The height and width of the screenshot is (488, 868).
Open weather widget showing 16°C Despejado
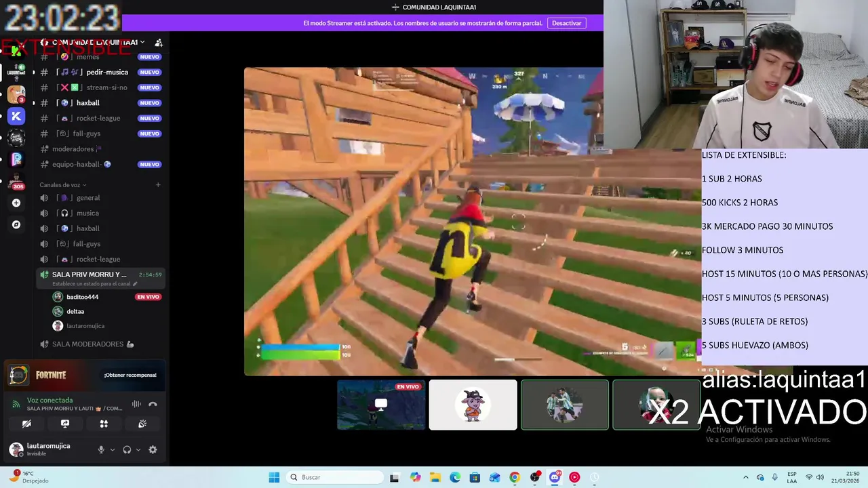click(x=28, y=477)
